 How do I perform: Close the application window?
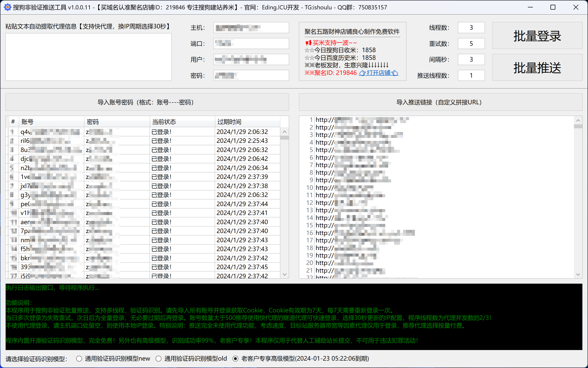(x=576, y=7)
